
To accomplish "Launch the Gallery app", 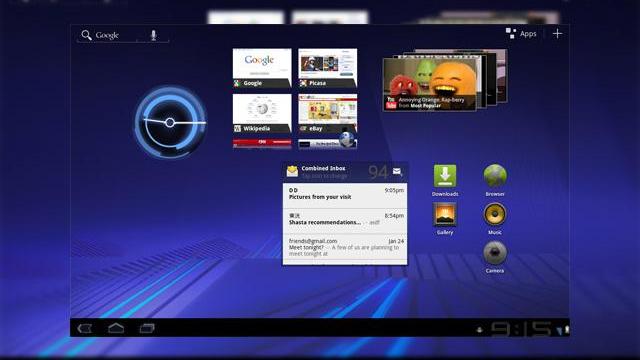I will click(445, 219).
